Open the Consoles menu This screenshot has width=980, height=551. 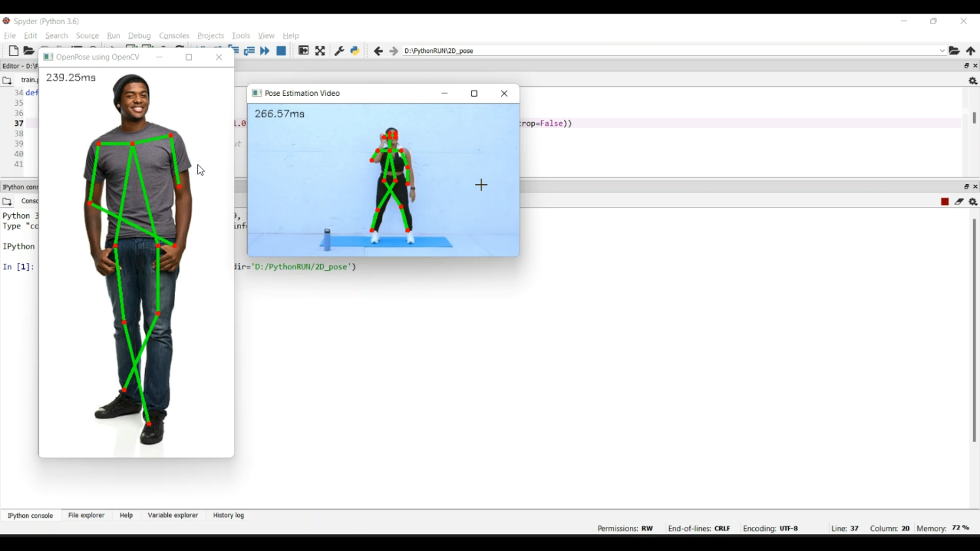tap(174, 36)
